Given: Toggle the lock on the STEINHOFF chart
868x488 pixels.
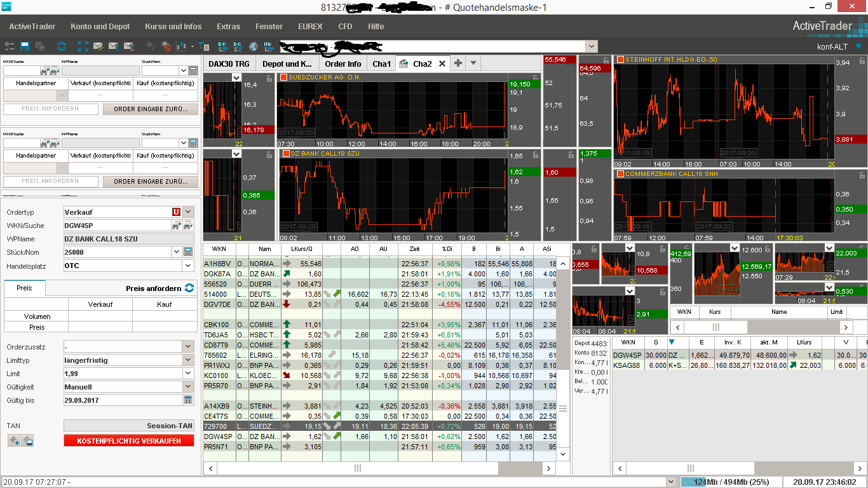Looking at the screenshot, I should [x=861, y=60].
